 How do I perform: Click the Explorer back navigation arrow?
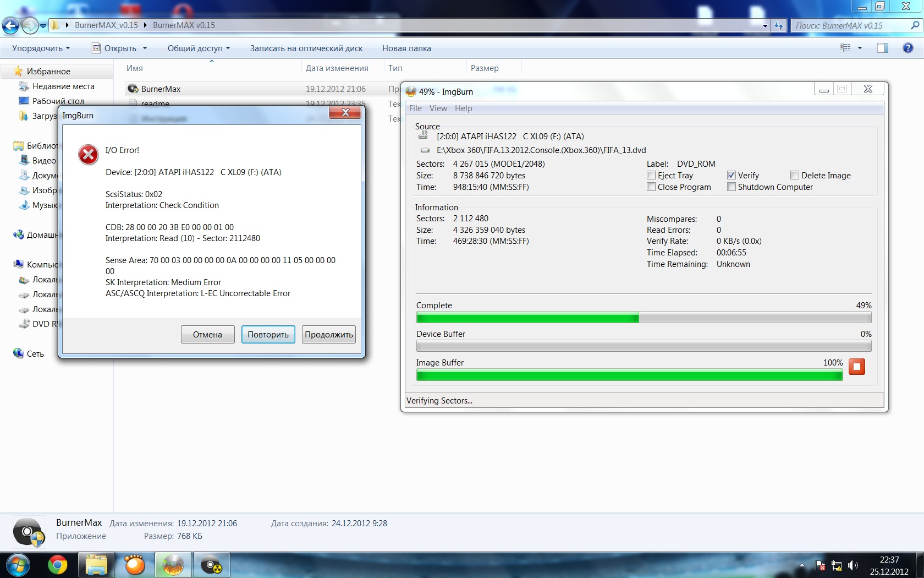10,25
